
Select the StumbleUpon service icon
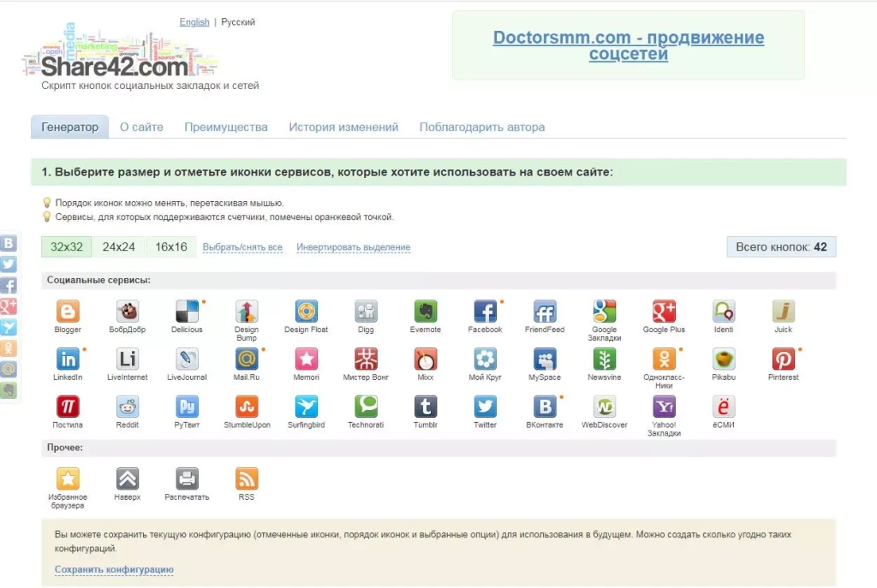(247, 407)
